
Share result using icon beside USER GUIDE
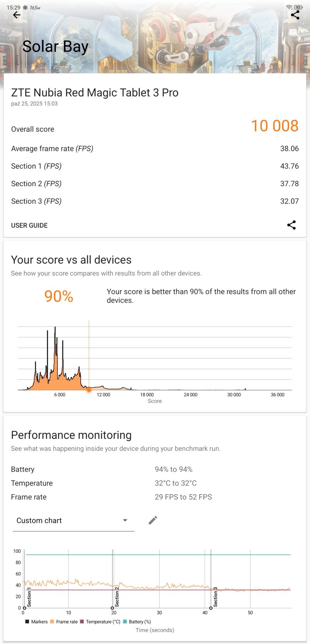[x=291, y=225]
